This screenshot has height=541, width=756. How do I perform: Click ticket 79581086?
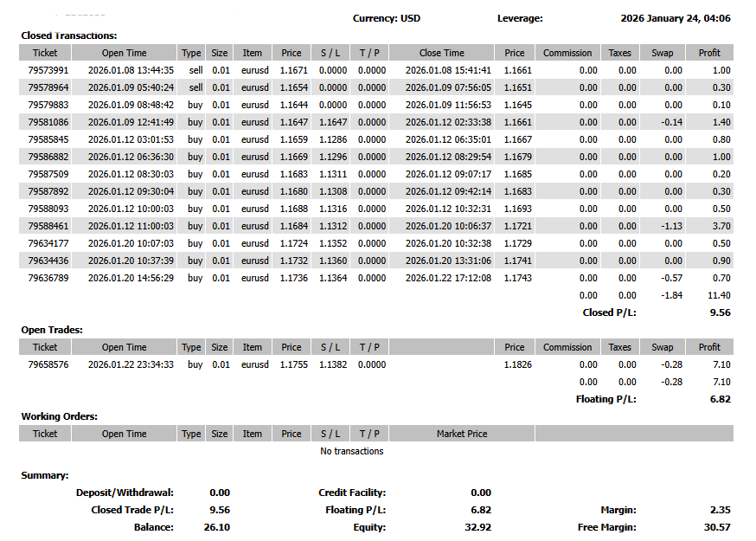(48, 122)
